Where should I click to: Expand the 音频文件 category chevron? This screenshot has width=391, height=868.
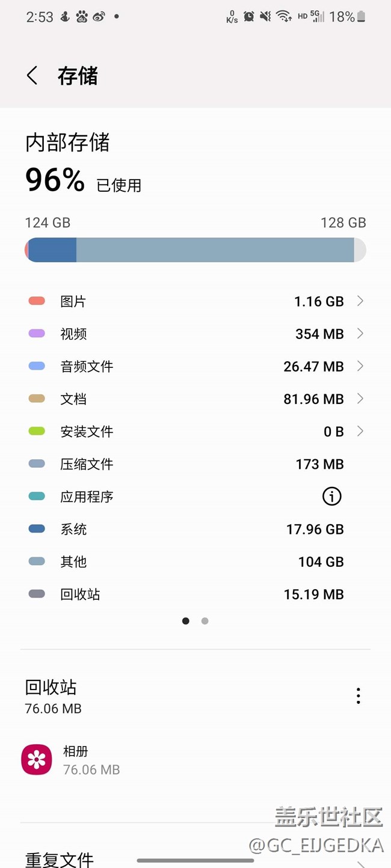point(360,366)
